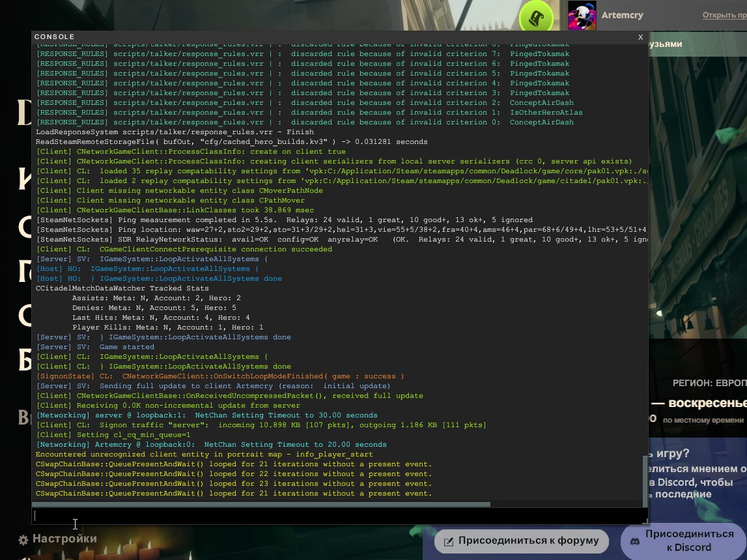Click the Artemcry username
The width and height of the screenshot is (747, 560).
click(622, 15)
